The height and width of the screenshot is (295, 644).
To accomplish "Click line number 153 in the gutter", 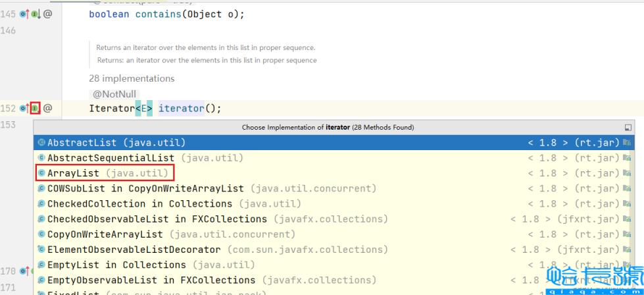I will [x=8, y=124].
